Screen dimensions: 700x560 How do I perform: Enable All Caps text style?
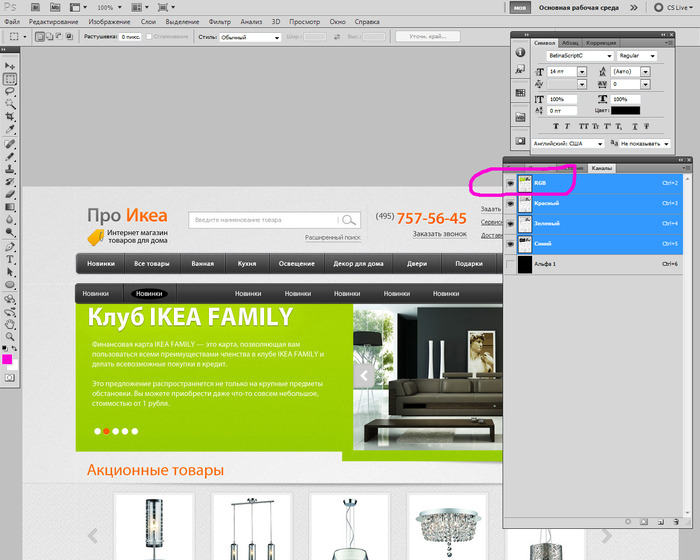tap(583, 126)
